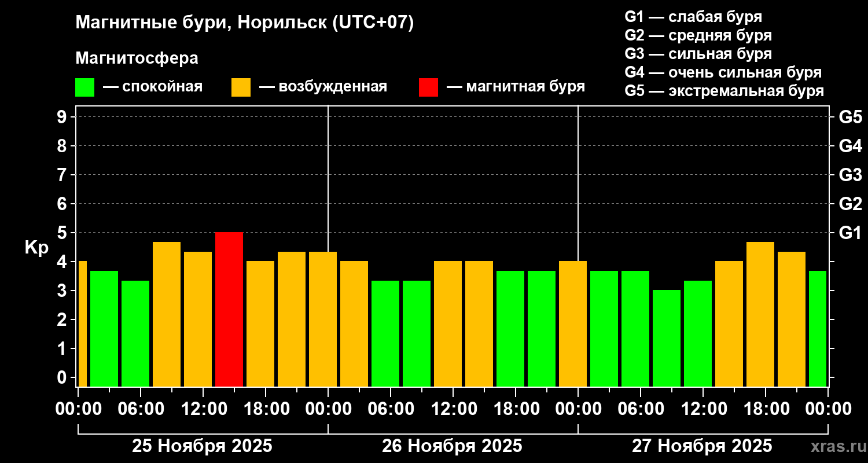Click the '— магнитная буря' legend label
Viewport: 868px width, 463px height.
[516, 87]
